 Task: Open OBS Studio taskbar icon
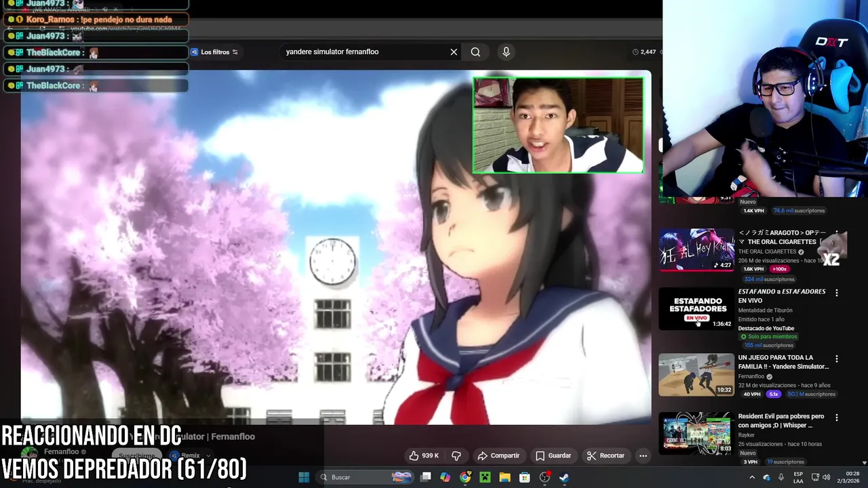[545, 477]
